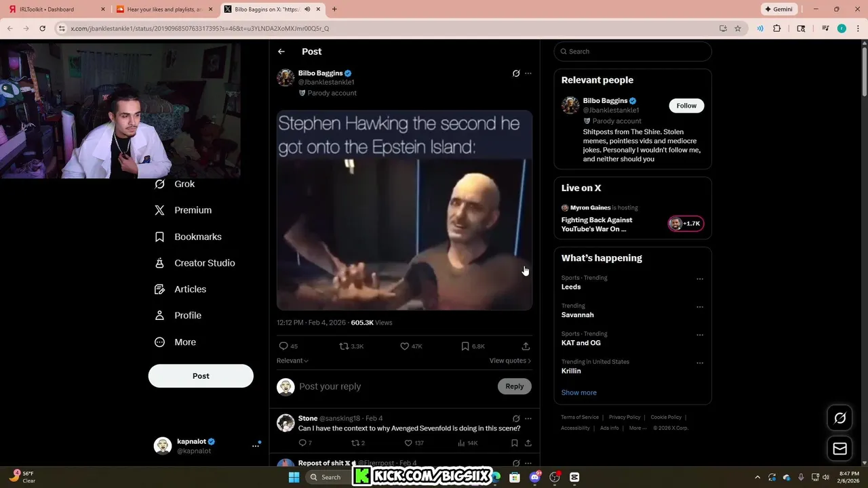Open Microsoft Store from the taskbar
The width and height of the screenshot is (868, 488).
pos(515,477)
